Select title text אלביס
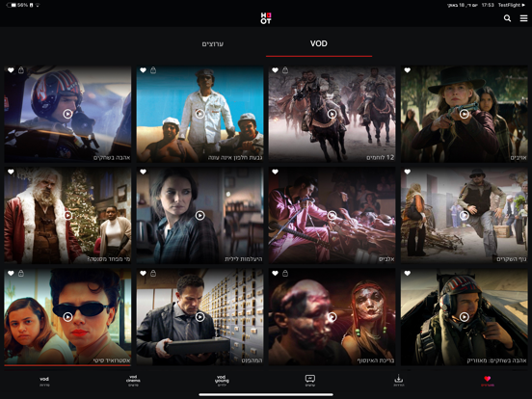 tap(386, 259)
